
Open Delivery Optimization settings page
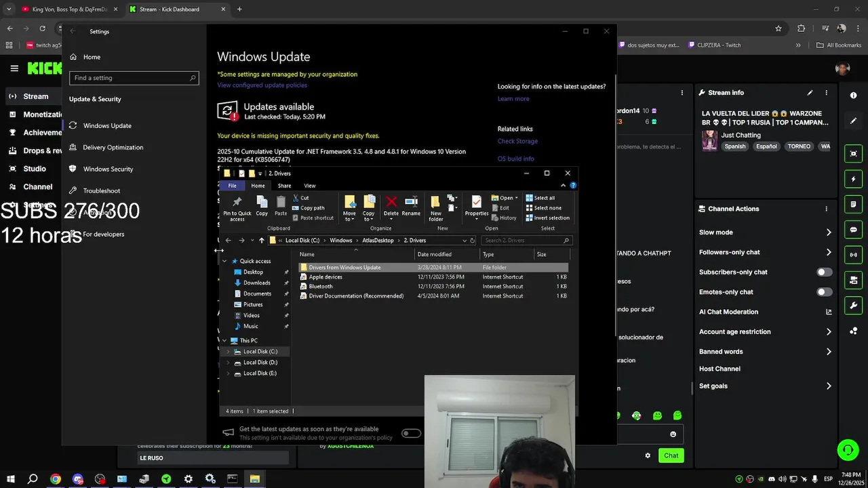pos(113,147)
